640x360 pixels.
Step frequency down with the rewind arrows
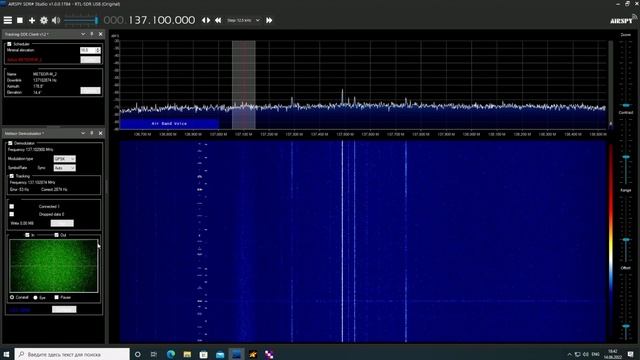[218, 20]
